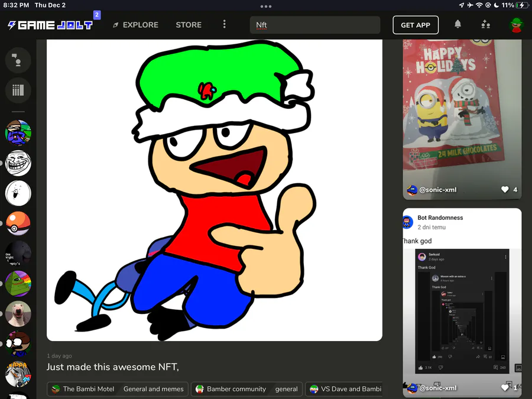Open the General and memes channel tag

(153, 389)
